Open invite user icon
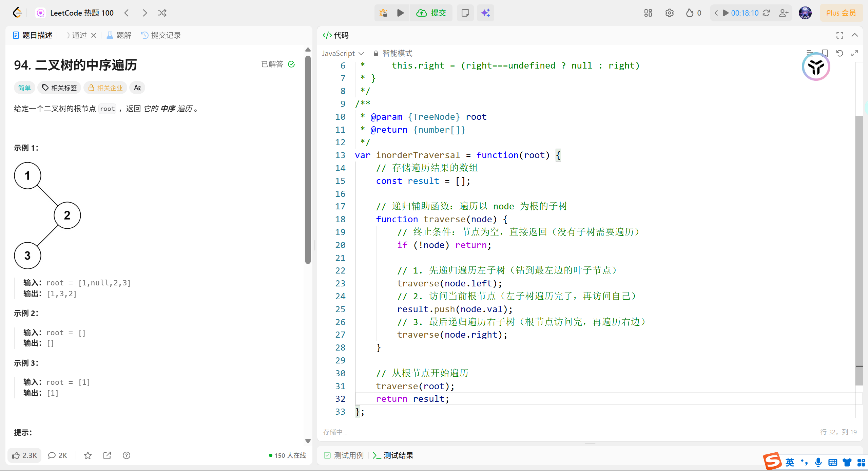Image resolution: width=868 pixels, height=471 pixels. pos(784,13)
